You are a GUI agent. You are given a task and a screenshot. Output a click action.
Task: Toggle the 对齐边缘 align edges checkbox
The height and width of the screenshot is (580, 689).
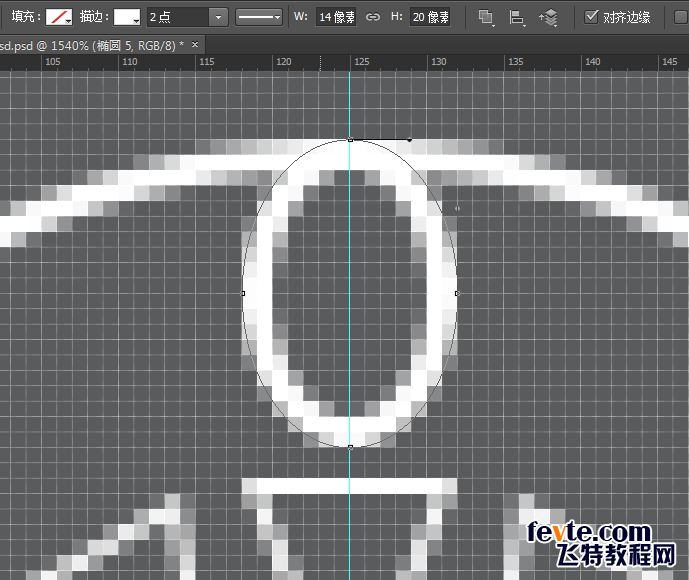pyautogui.click(x=592, y=17)
